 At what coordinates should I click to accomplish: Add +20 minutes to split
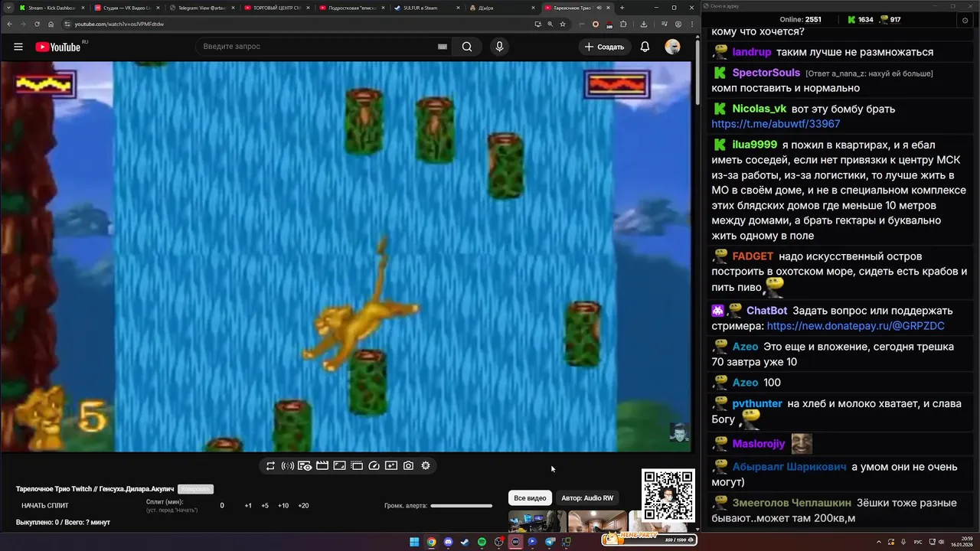pyautogui.click(x=303, y=506)
